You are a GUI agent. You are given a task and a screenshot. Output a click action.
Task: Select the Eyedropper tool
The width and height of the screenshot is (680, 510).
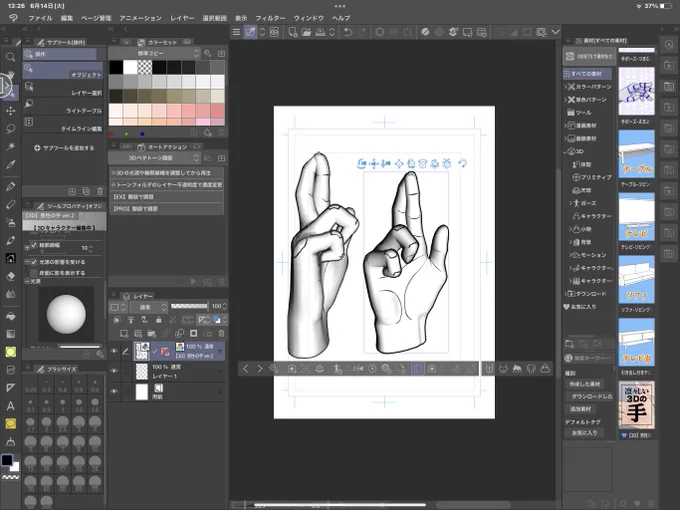(10, 165)
